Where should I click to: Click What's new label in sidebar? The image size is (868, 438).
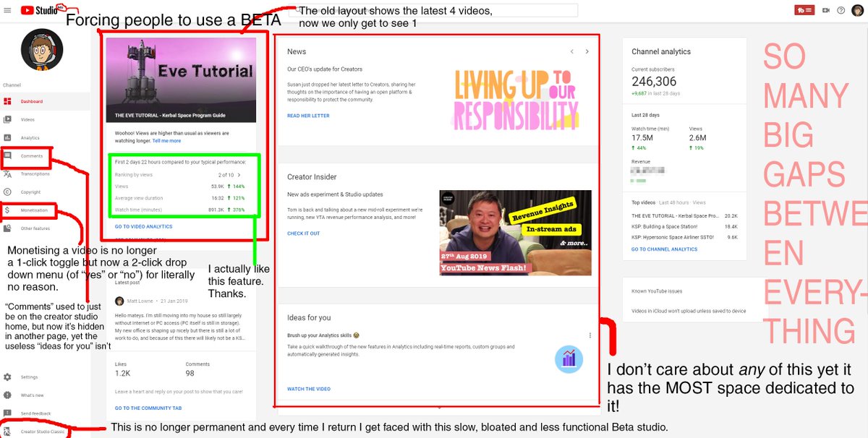point(32,395)
